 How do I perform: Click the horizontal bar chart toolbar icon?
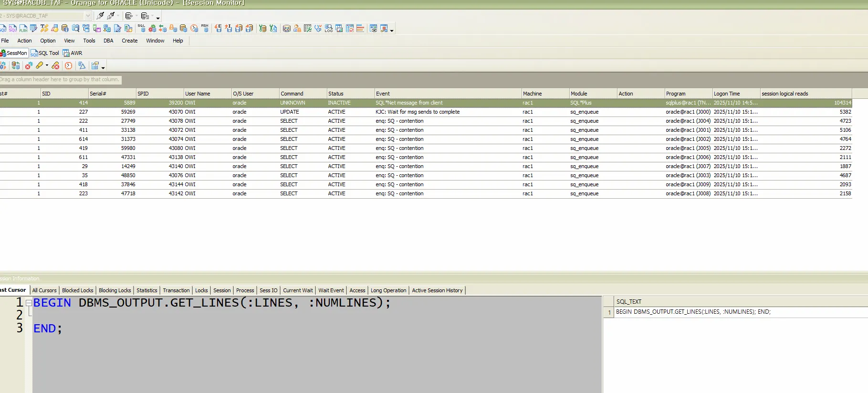coord(360,29)
